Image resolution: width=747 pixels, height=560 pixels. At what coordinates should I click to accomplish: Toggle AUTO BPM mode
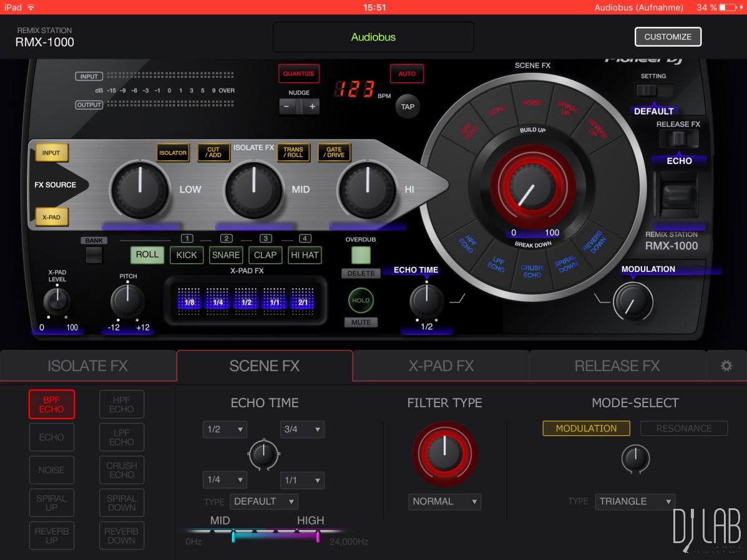point(407,74)
